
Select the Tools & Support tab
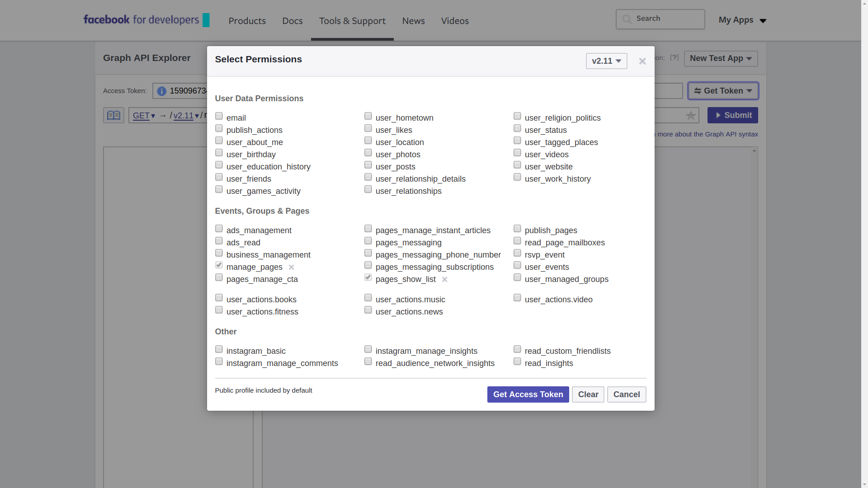(352, 21)
